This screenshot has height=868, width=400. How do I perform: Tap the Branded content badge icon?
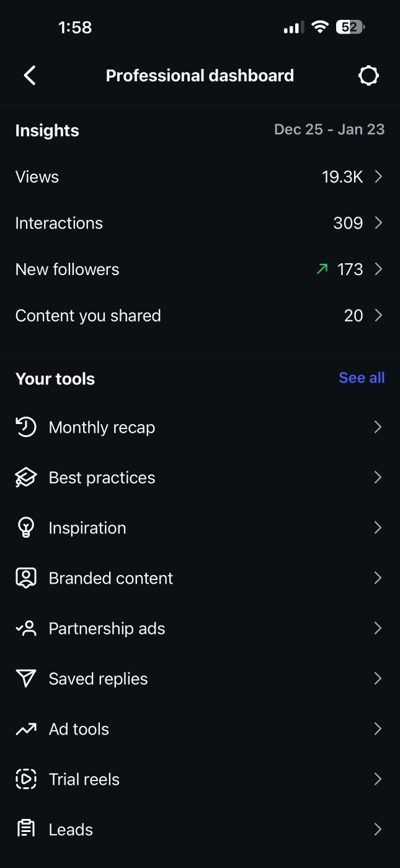(25, 578)
